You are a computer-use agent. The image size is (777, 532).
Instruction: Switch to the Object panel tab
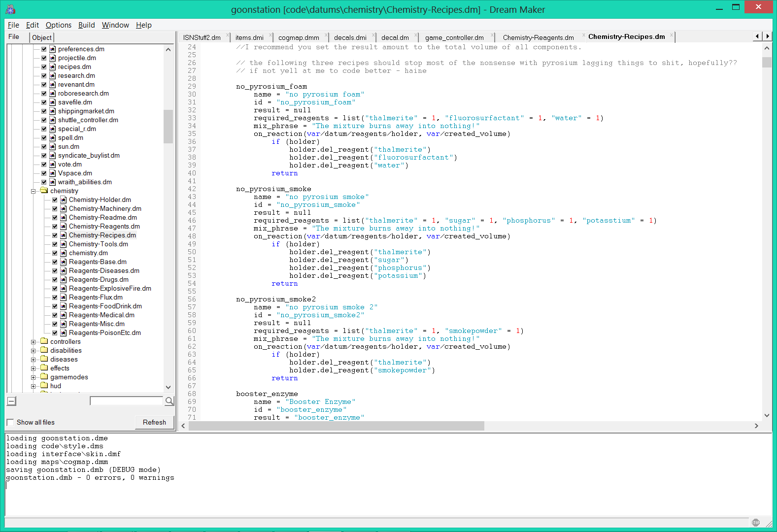[42, 38]
